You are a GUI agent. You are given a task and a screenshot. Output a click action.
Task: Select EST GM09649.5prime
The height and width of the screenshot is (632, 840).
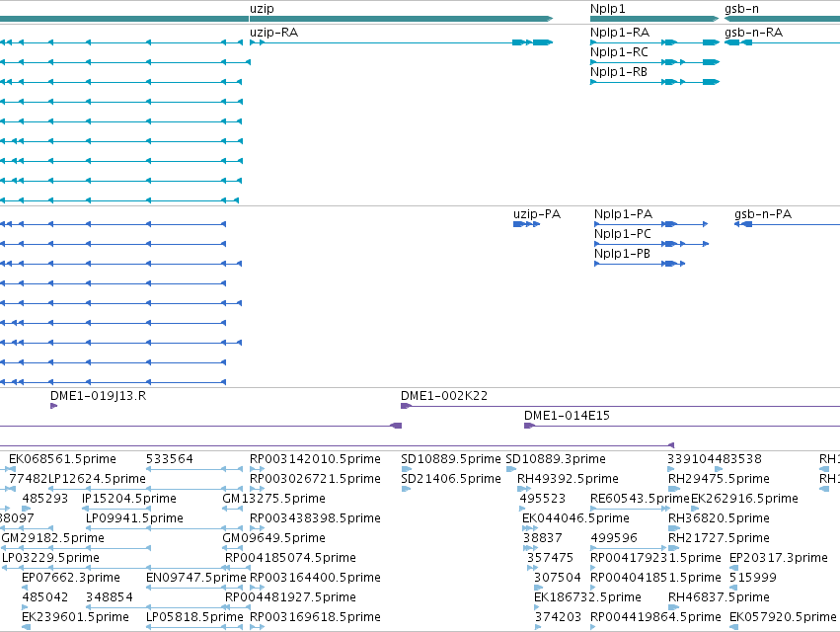273,539
